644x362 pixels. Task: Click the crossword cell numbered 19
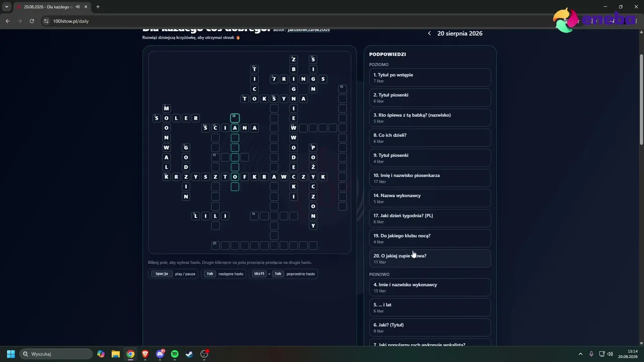pyautogui.click(x=215, y=157)
